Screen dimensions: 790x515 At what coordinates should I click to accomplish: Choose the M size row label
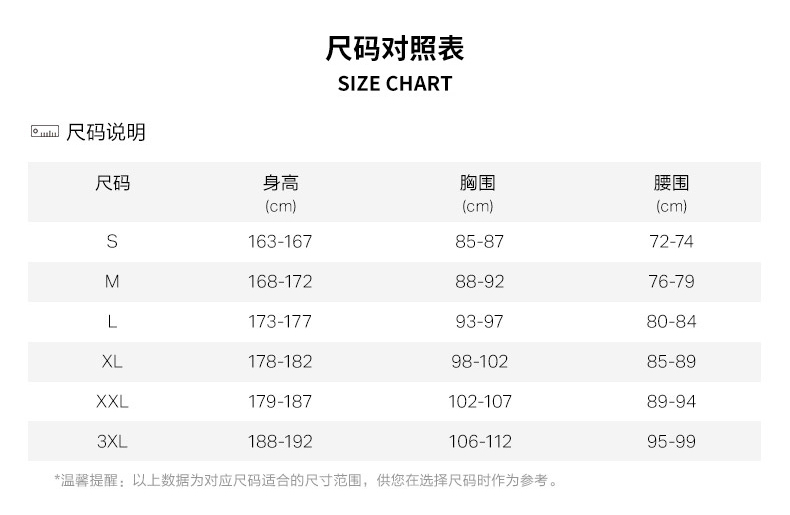tap(112, 282)
